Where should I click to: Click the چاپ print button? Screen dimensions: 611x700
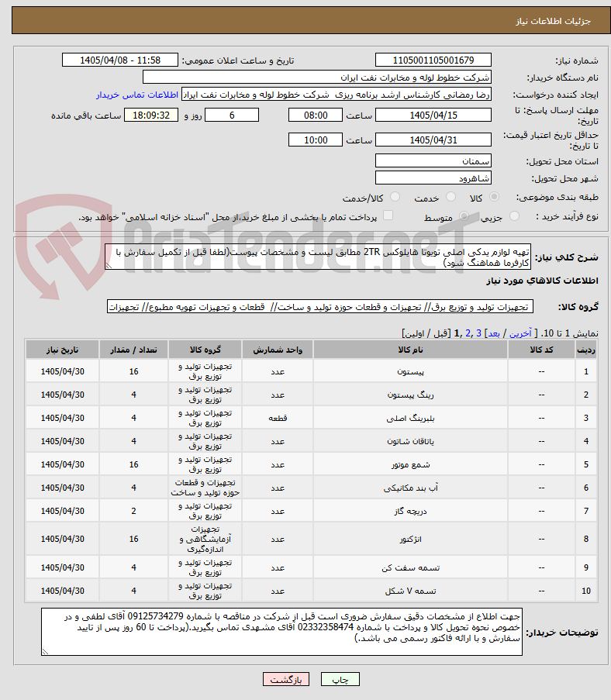(340, 680)
